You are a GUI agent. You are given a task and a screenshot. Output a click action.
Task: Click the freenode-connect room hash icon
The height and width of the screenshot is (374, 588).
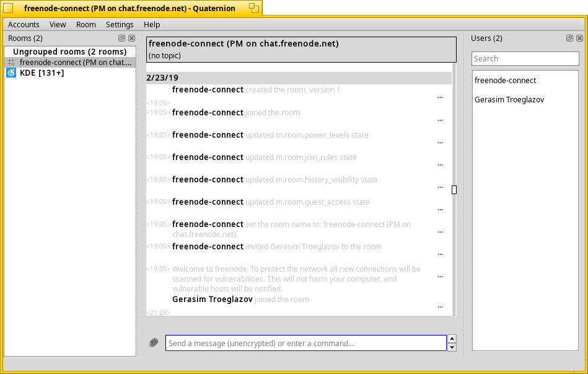pyautogui.click(x=11, y=62)
